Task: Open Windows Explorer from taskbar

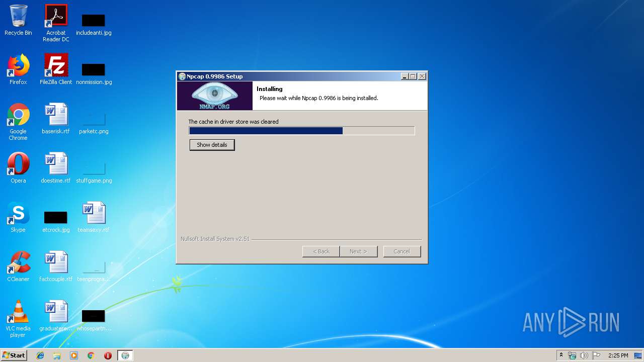Action: click(57, 355)
